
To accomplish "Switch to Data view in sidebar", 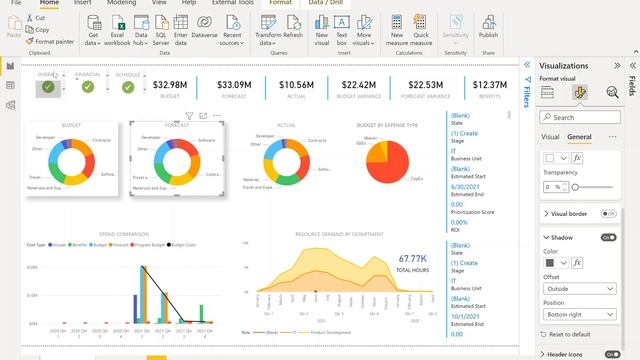I will [10, 85].
